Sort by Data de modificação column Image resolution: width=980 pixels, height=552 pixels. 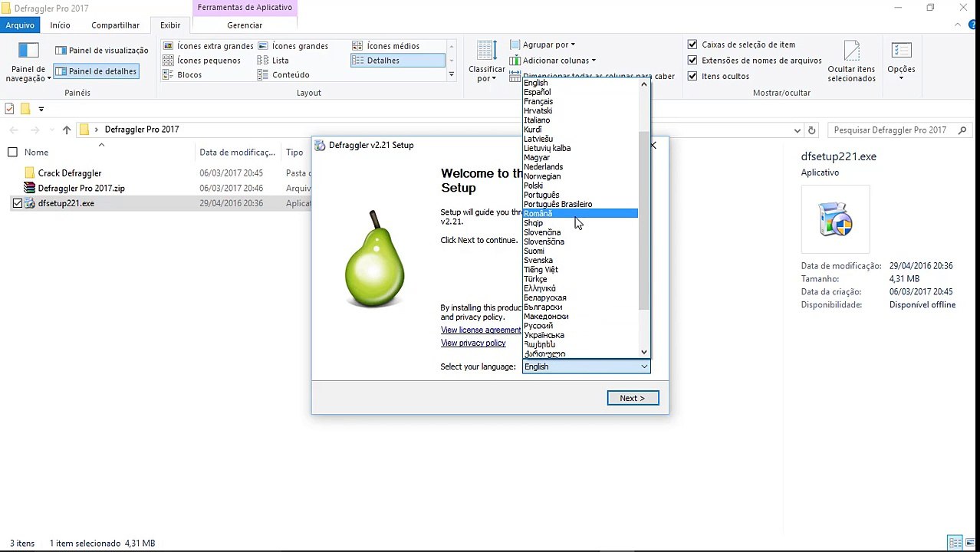(x=238, y=153)
